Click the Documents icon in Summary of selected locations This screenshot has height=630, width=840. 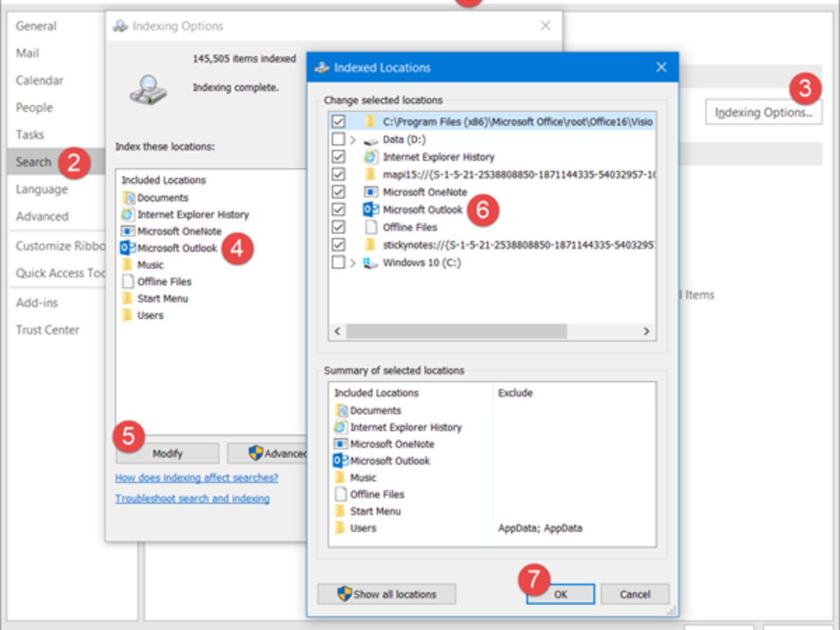[341, 411]
